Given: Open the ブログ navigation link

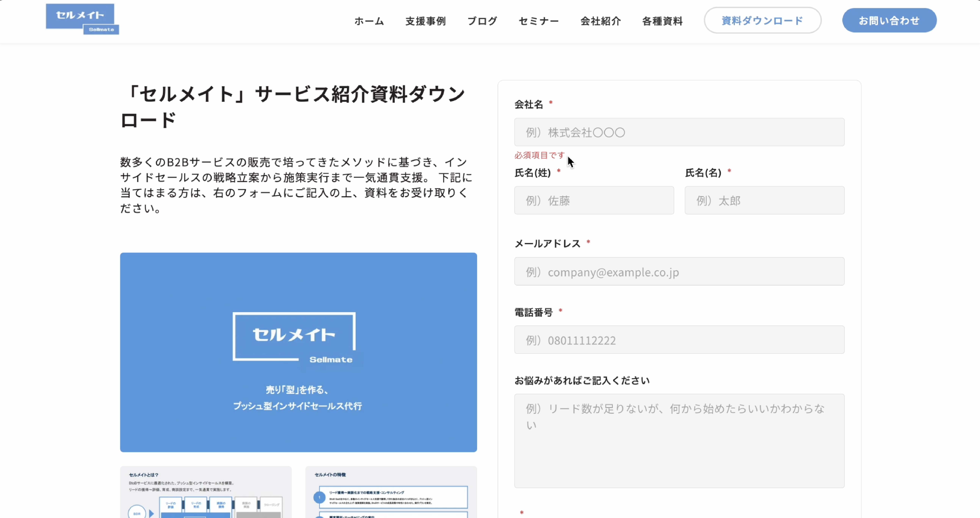Looking at the screenshot, I should pyautogui.click(x=482, y=21).
